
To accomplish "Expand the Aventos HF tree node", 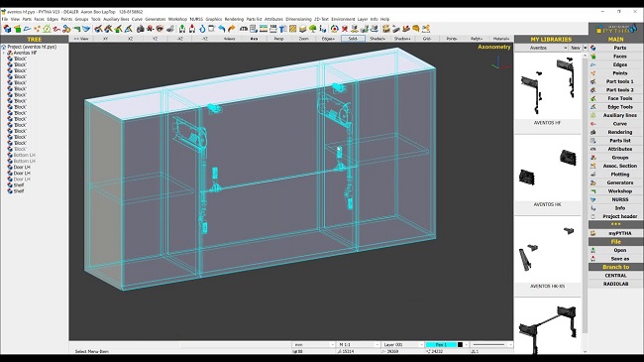I will [4, 54].
